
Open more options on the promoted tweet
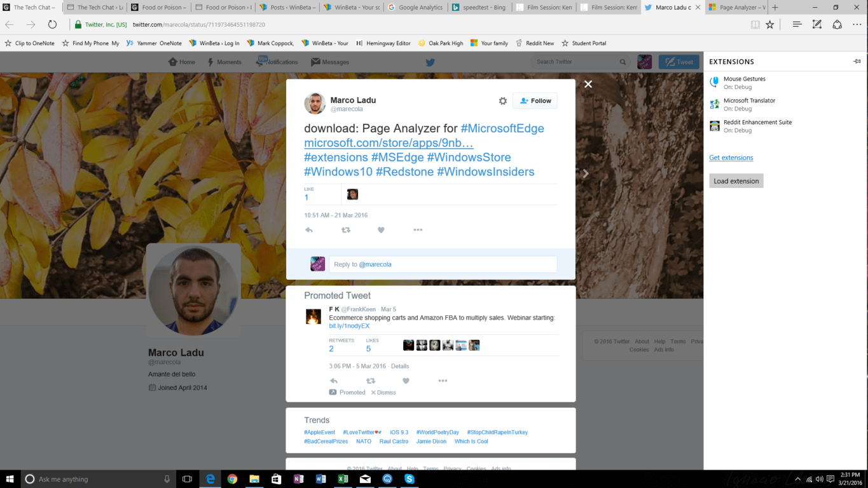443,381
